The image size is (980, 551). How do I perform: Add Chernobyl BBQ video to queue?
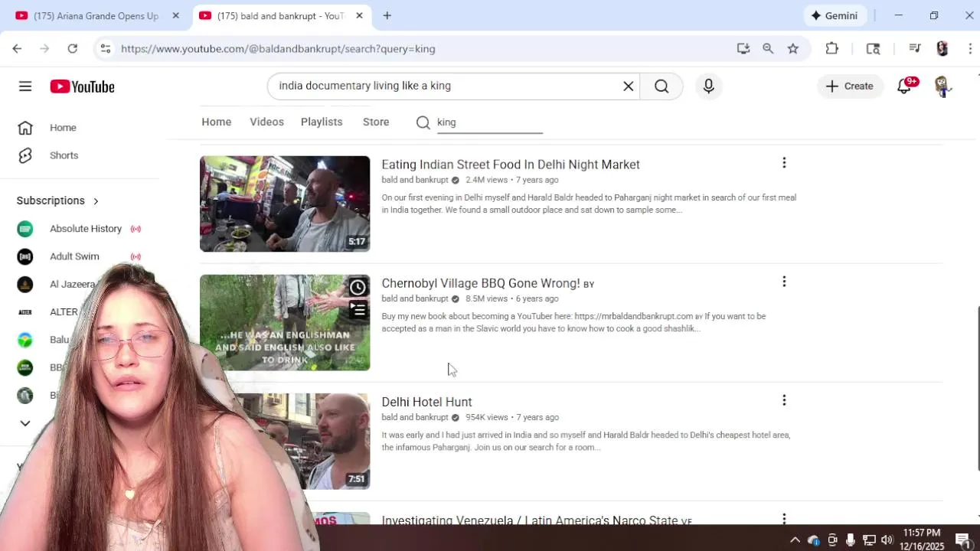(x=358, y=310)
